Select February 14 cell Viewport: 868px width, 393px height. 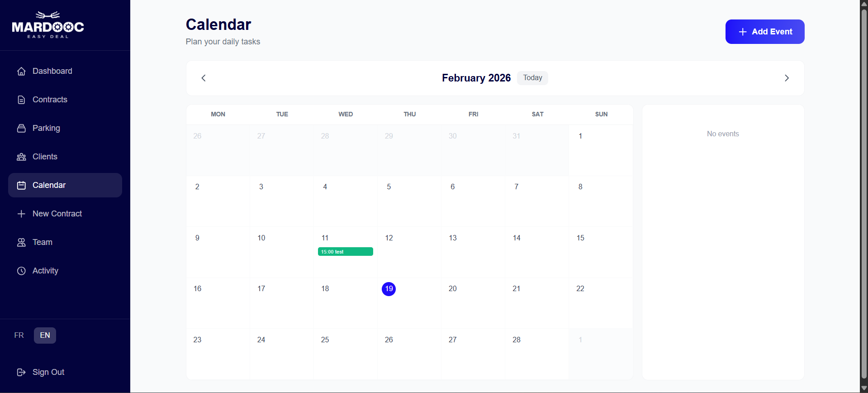tap(537, 253)
